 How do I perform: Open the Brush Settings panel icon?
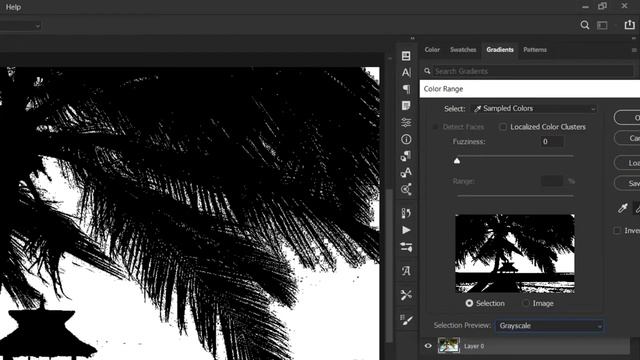pyautogui.click(x=406, y=247)
